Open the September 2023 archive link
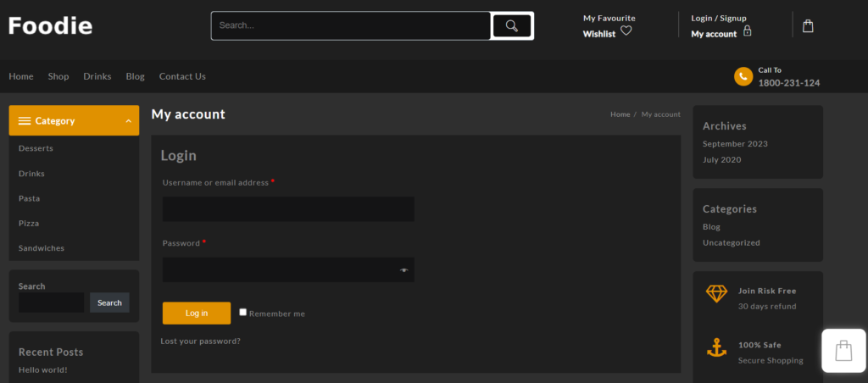This screenshot has height=383, width=868. pos(735,144)
